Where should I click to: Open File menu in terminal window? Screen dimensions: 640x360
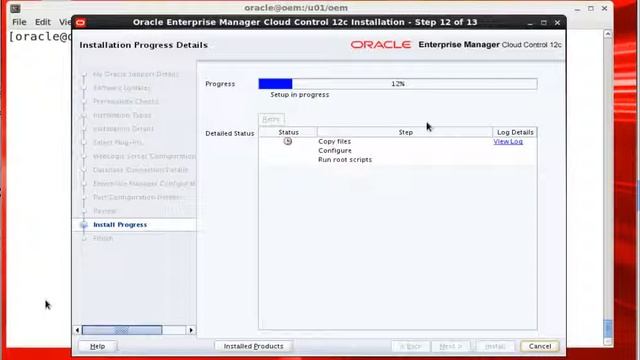pyautogui.click(x=19, y=22)
